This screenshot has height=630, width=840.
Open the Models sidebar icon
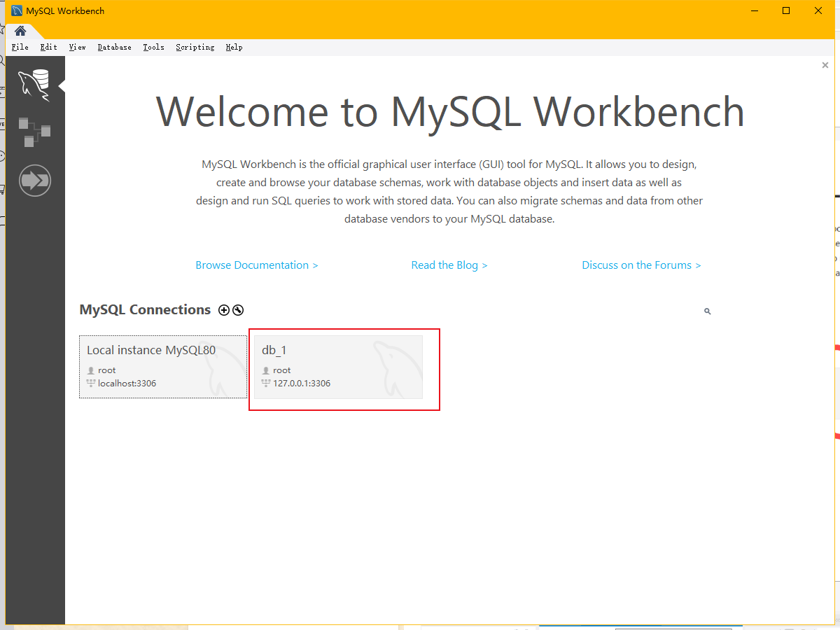(x=34, y=132)
